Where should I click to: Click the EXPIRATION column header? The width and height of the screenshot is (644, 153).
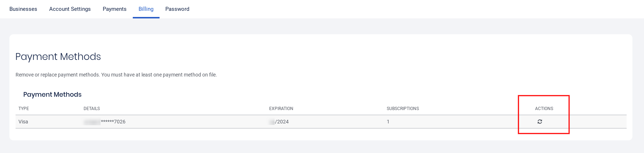coord(281,109)
